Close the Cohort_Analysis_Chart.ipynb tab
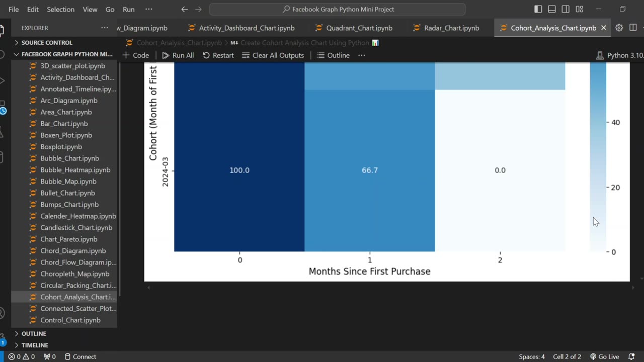Viewport: 644px width, 362px height. pyautogui.click(x=604, y=28)
